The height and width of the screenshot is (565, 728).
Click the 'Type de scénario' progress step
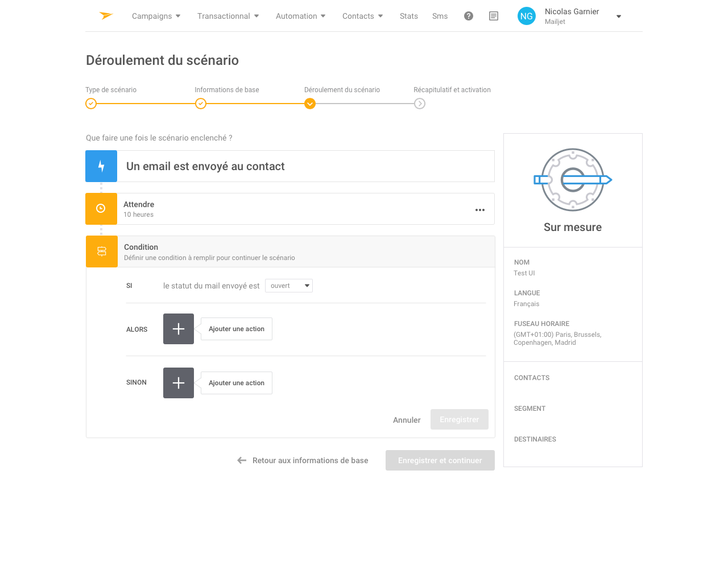91,104
